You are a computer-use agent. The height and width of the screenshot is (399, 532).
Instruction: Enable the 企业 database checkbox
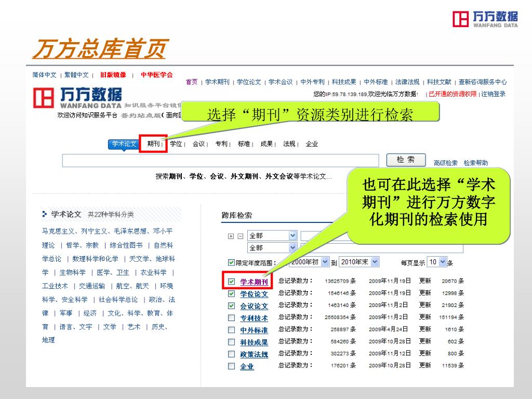(x=231, y=366)
